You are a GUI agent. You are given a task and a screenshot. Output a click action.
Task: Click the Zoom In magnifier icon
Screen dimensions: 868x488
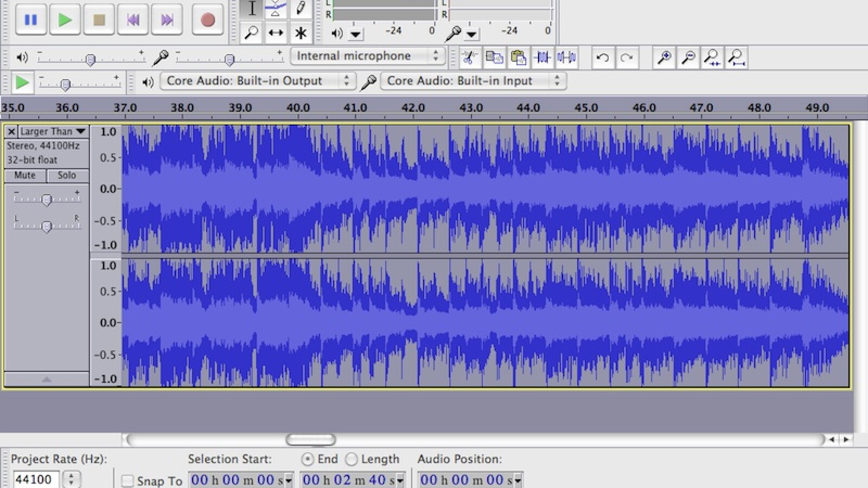664,57
